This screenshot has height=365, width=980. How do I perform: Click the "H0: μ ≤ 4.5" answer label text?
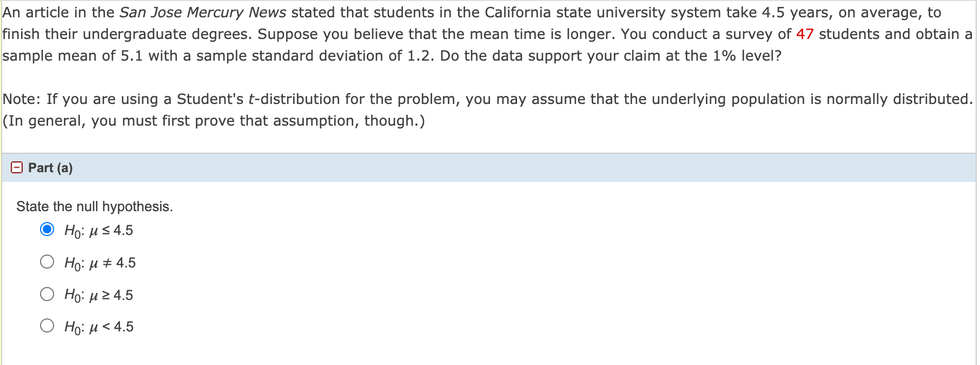[x=98, y=231]
